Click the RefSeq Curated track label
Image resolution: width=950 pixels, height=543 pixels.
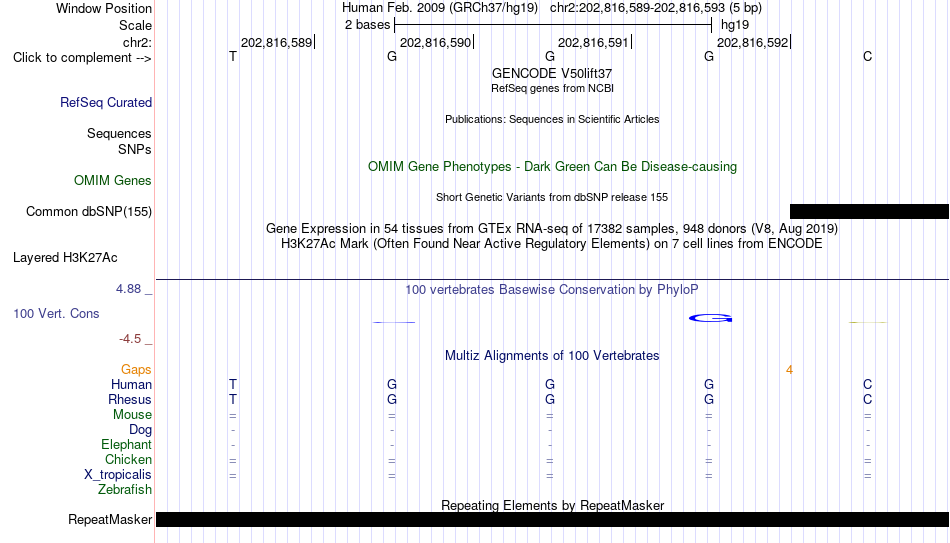coord(106,102)
